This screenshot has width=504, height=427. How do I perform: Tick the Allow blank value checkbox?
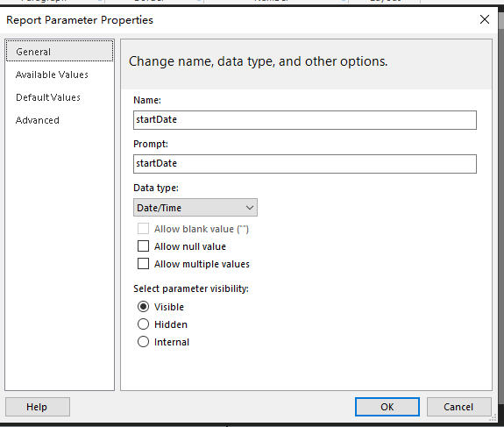(143, 229)
